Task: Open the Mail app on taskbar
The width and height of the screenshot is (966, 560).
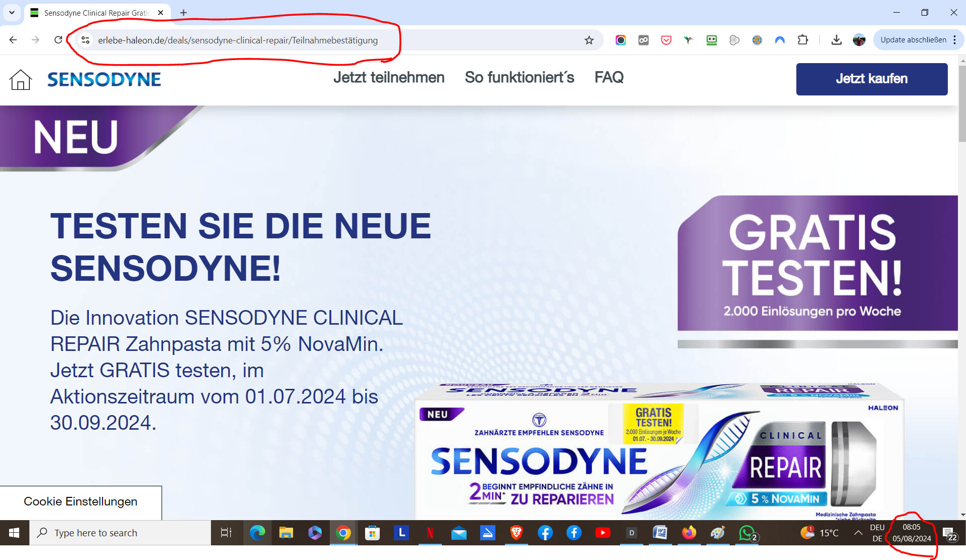Action: pos(459,533)
